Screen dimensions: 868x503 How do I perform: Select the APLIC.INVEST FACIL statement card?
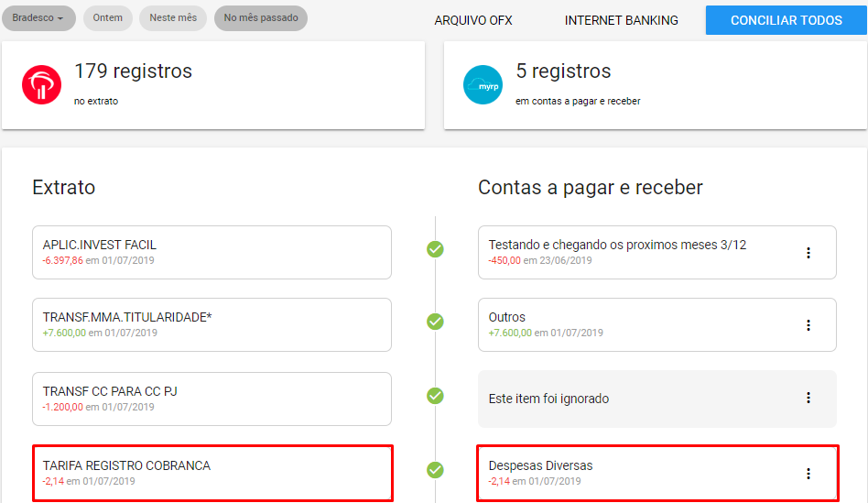click(x=212, y=252)
